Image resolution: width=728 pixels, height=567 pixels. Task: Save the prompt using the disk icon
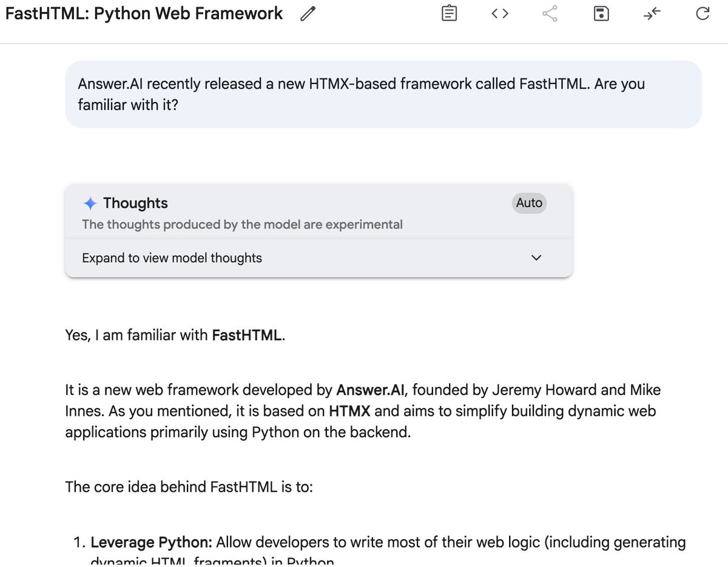601,14
